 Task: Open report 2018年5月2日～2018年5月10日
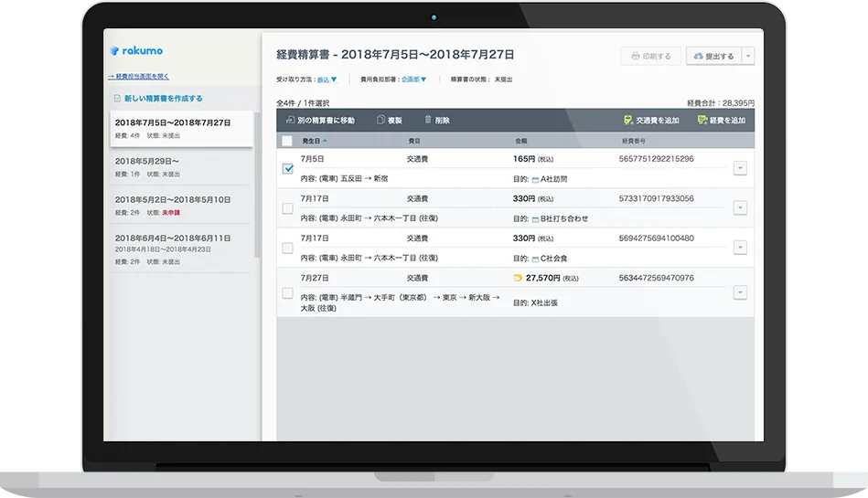coord(180,206)
